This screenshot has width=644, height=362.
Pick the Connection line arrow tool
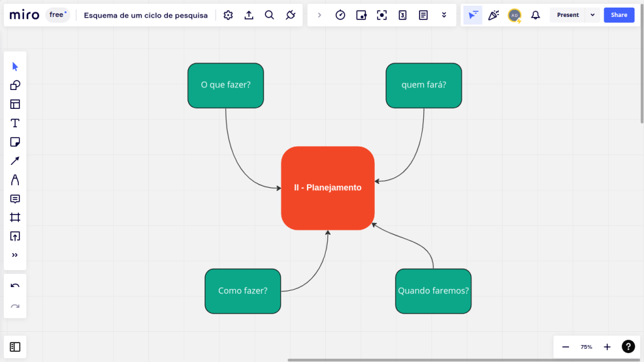[x=15, y=161]
